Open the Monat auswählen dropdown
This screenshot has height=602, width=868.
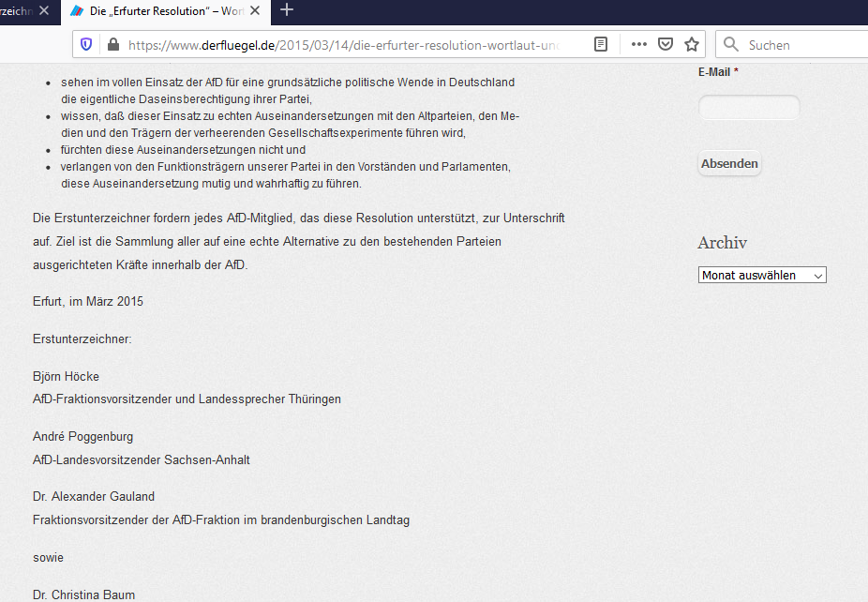(x=762, y=276)
